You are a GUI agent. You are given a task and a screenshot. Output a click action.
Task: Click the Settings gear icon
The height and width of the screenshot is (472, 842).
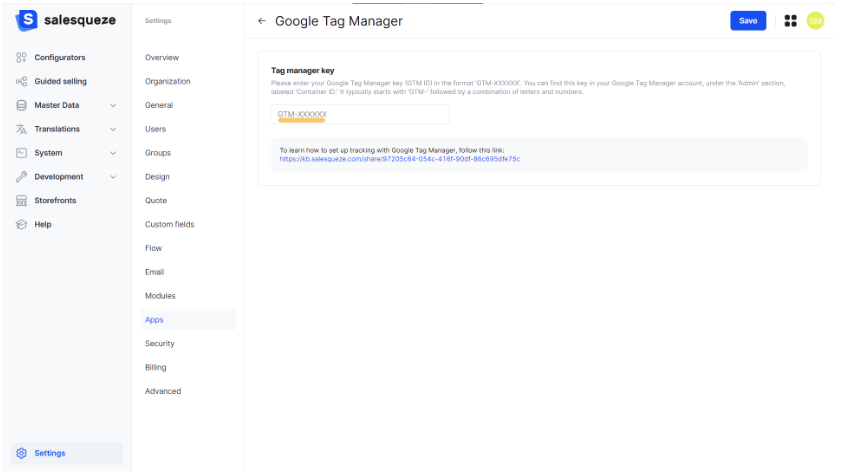(21, 453)
